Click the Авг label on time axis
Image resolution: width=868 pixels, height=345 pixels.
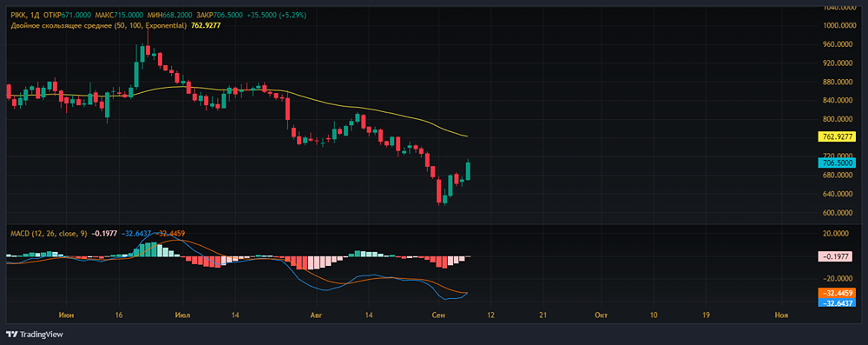[x=316, y=315]
